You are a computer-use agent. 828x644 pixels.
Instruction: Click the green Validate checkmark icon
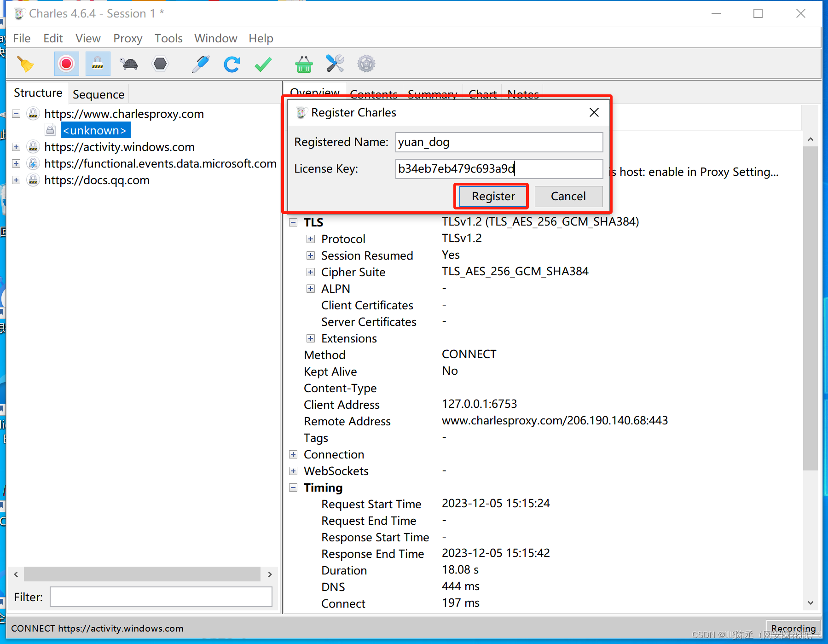tap(263, 64)
